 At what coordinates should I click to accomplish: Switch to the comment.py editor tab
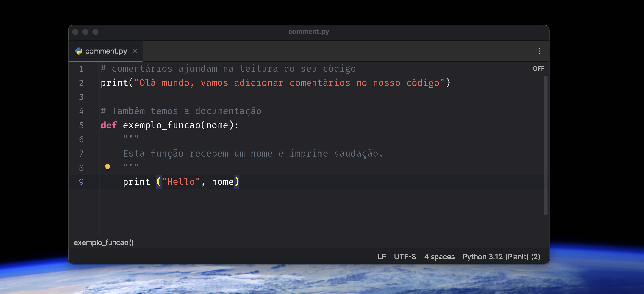(106, 51)
